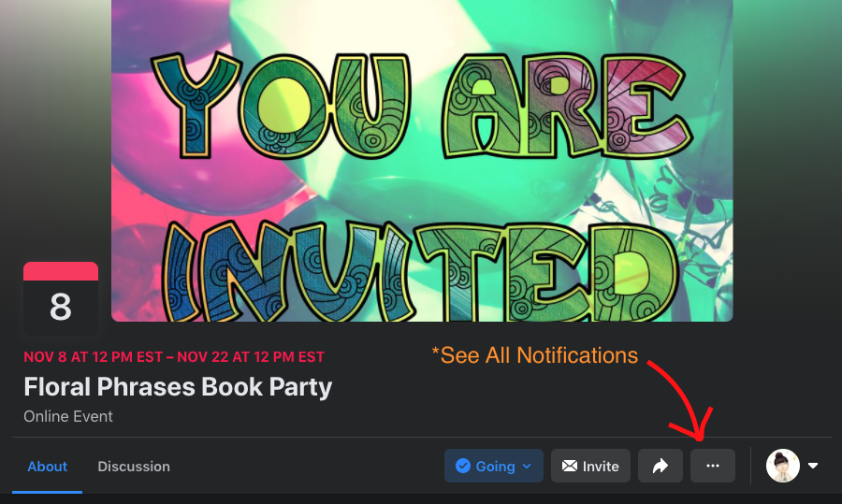Click the Online Event label
Viewport: 842px width, 504px height.
click(x=68, y=416)
